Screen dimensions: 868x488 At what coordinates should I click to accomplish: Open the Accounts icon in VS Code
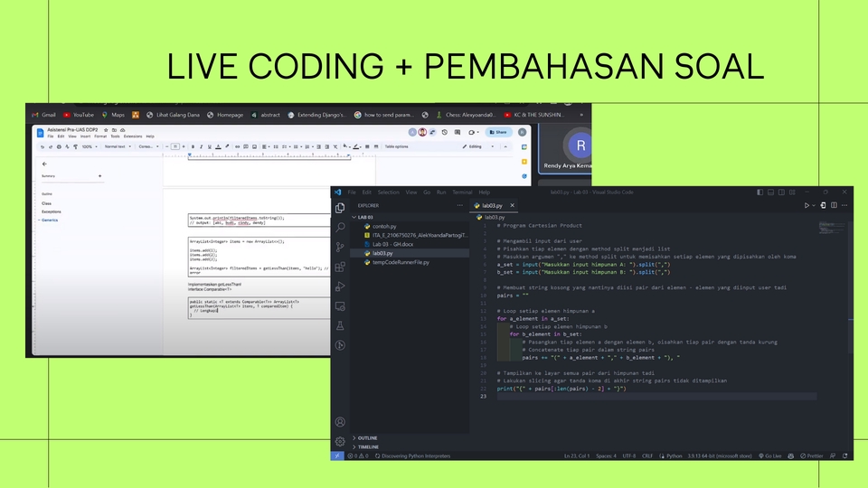click(x=340, y=422)
